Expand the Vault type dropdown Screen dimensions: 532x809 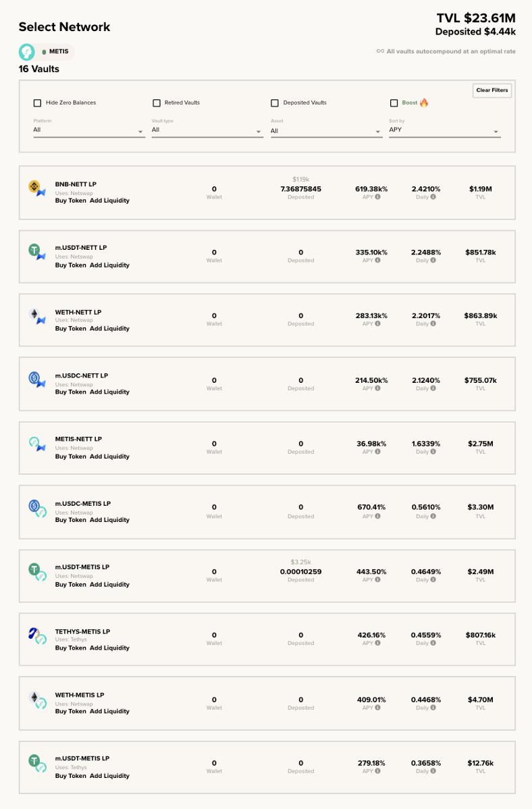coord(207,130)
